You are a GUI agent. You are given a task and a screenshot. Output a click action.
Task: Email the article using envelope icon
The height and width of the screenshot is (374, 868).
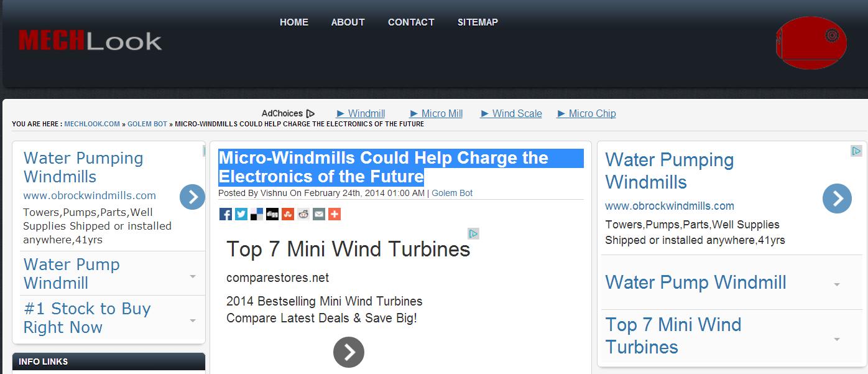coord(319,214)
